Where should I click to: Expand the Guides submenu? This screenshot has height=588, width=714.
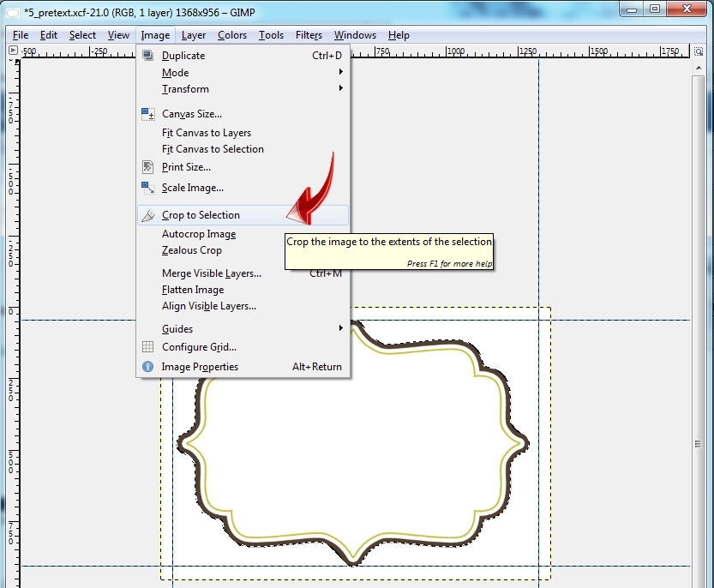tap(177, 328)
